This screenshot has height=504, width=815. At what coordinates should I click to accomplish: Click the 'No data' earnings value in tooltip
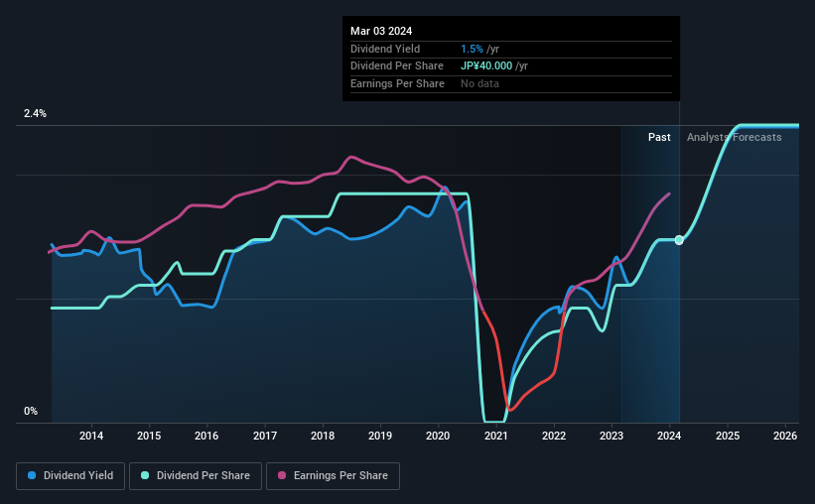(479, 83)
